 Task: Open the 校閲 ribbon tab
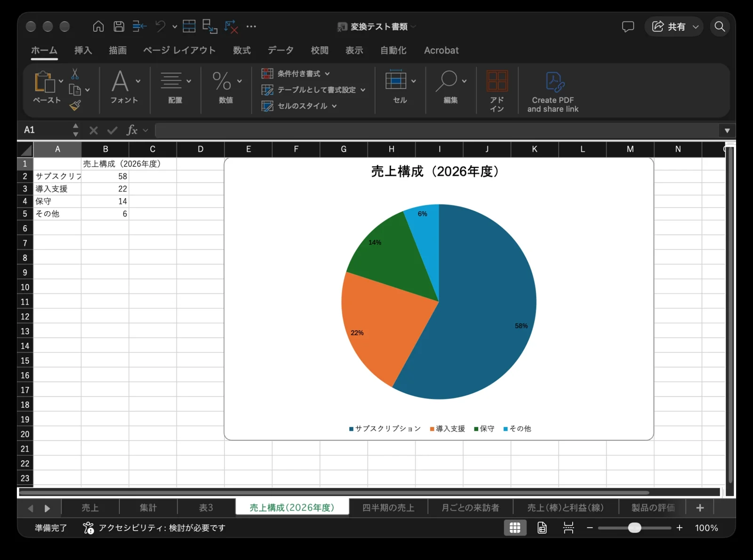[320, 50]
